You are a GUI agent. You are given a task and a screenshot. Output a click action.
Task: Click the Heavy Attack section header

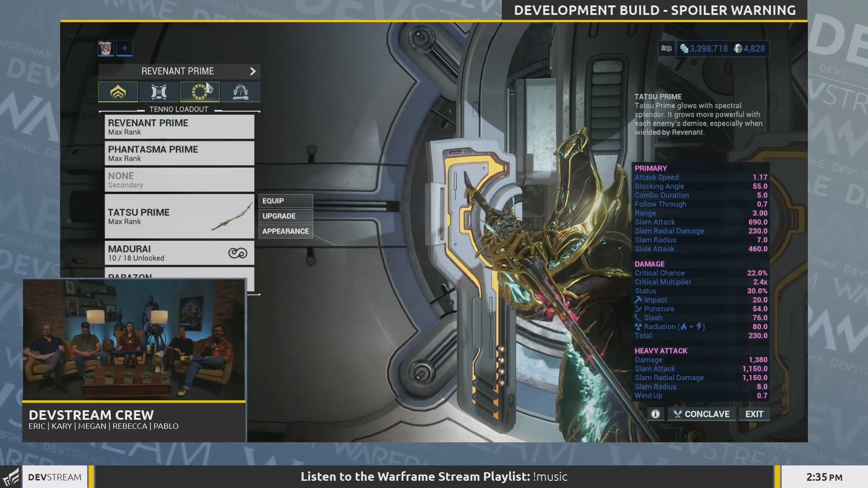(660, 351)
